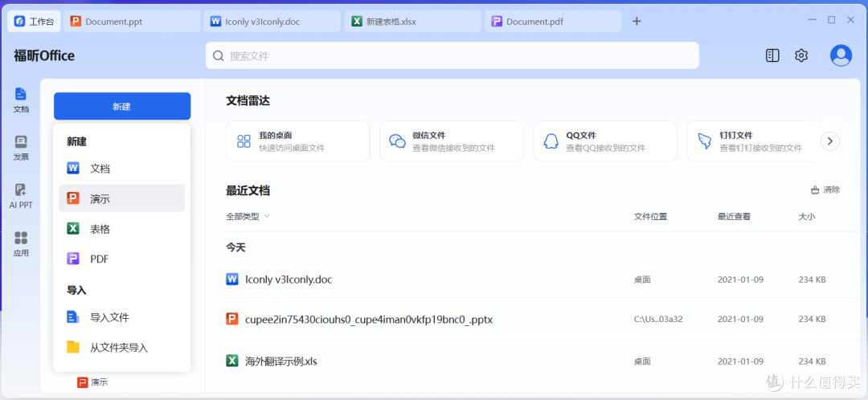Click the layout panel toggle icon

[773, 55]
